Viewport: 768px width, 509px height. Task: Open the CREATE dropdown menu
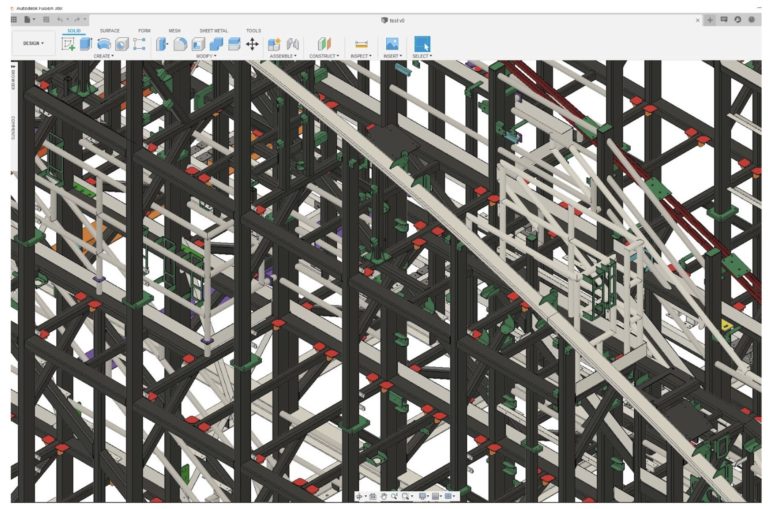(x=103, y=56)
